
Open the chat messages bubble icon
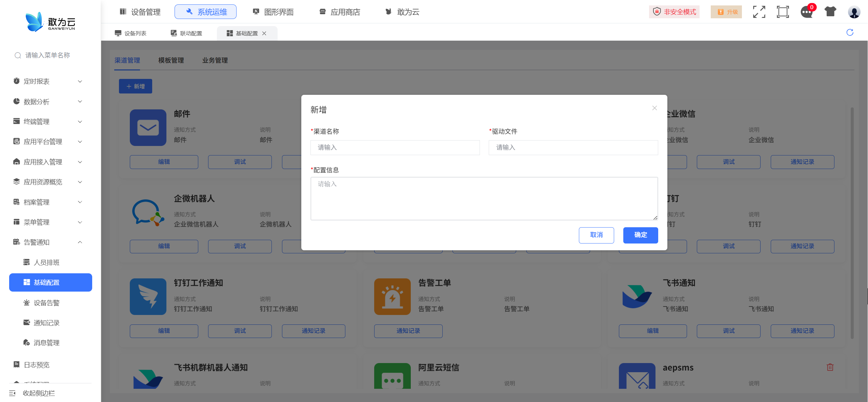pos(807,12)
